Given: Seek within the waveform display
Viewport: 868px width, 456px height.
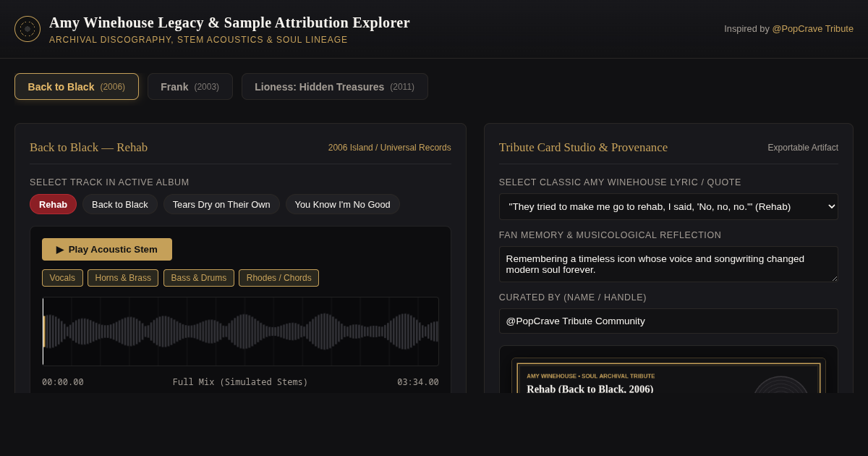Looking at the screenshot, I should coord(240,332).
